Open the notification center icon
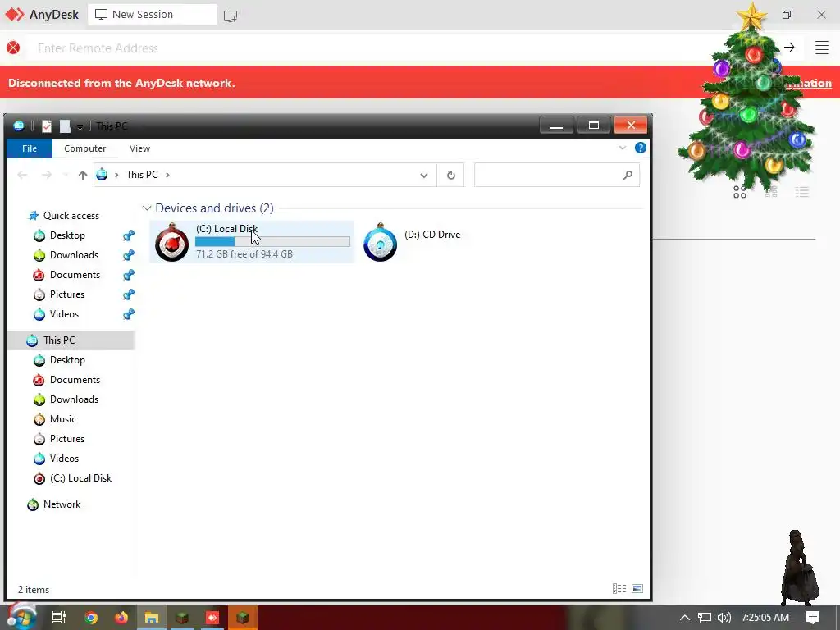Image resolution: width=840 pixels, height=630 pixels. [x=813, y=618]
